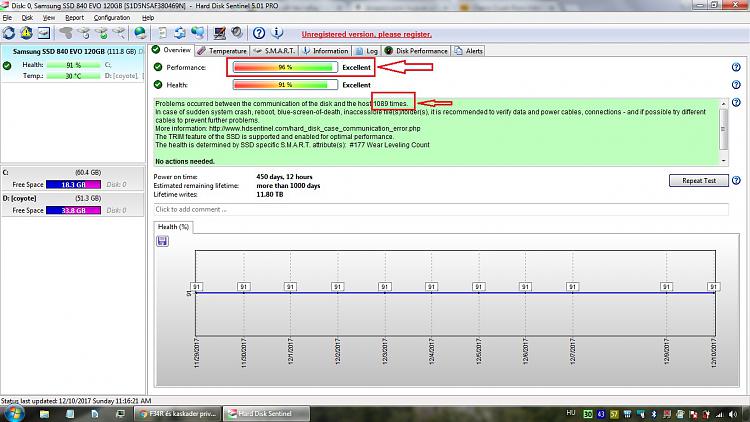Screen dimensions: 750x422
Task: Click the Temp. 30 °C bar in disk list
Action: 74,76
